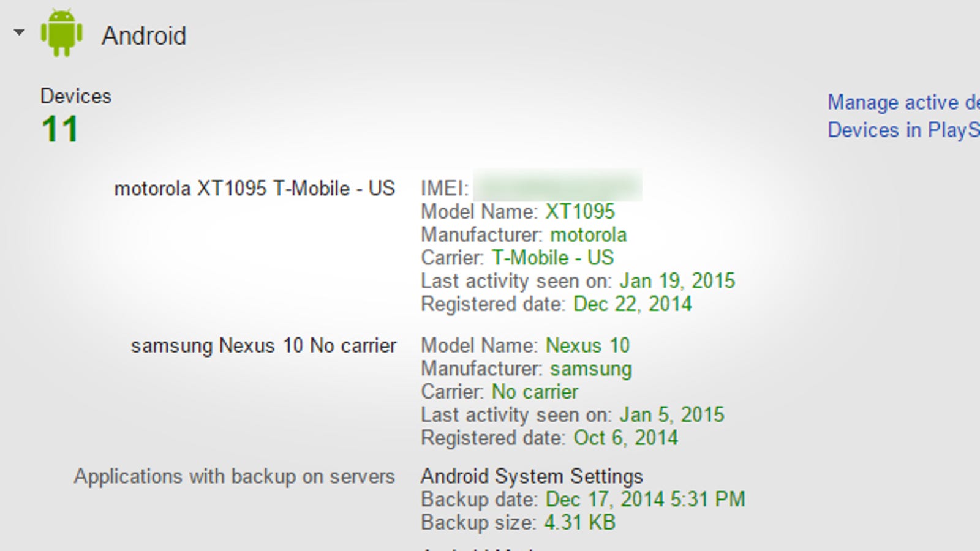Click the samsung manufacturer value
This screenshot has height=551, width=980.
pyautogui.click(x=591, y=369)
